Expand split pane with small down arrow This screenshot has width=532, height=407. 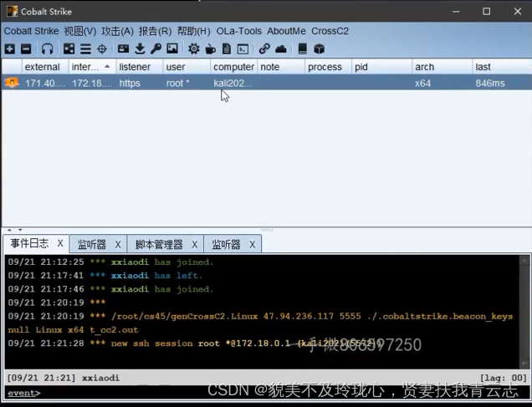pyautogui.click(x=20, y=230)
